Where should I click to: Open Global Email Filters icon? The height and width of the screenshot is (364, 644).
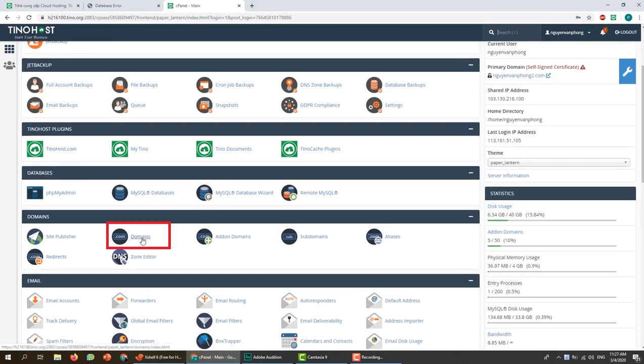pos(120,321)
